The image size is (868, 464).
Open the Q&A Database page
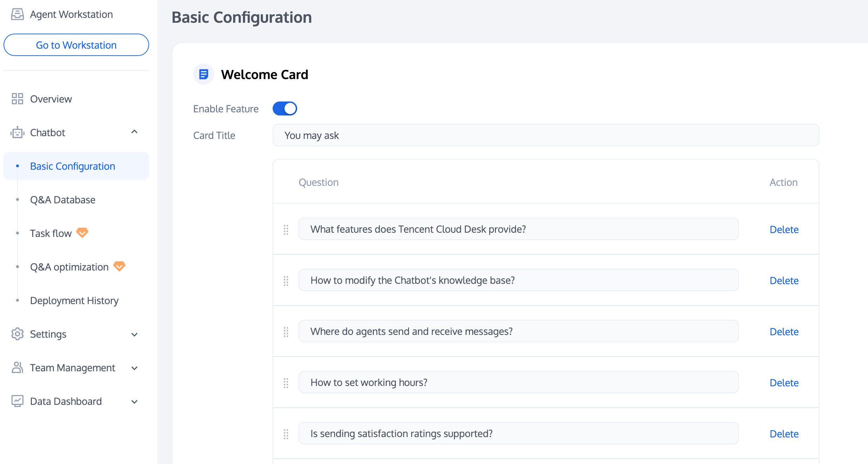63,200
